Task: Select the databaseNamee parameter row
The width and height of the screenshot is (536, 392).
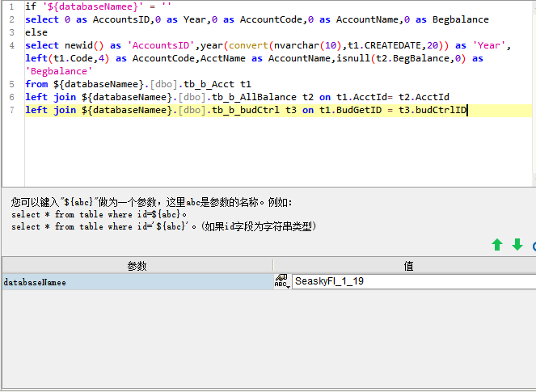Action: point(137,282)
